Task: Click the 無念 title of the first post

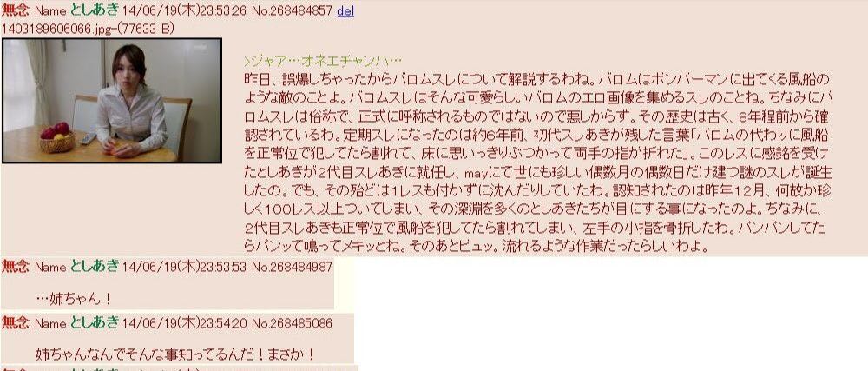Action: [16, 10]
